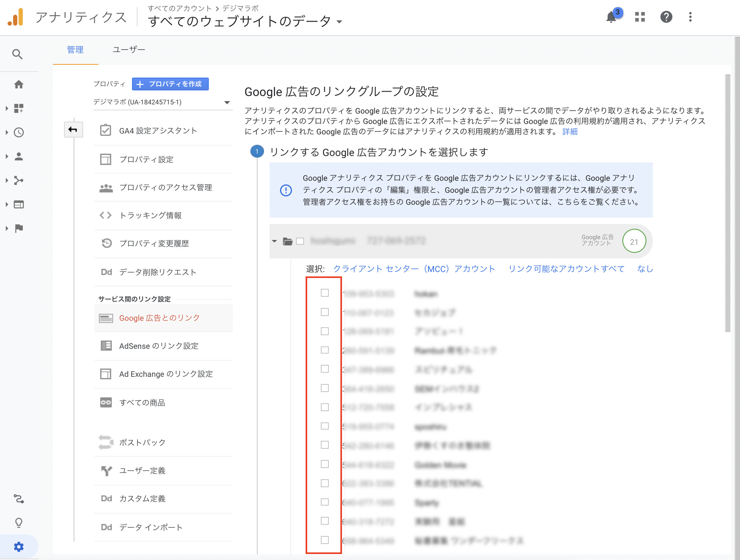
Task: Collapse the hoshigumi account group
Action: [274, 241]
